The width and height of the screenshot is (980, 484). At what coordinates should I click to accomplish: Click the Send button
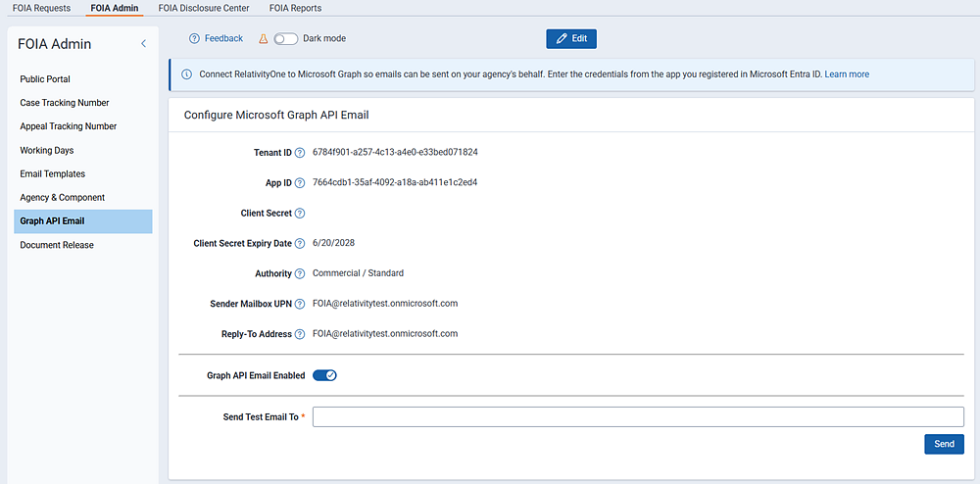pyautogui.click(x=944, y=444)
